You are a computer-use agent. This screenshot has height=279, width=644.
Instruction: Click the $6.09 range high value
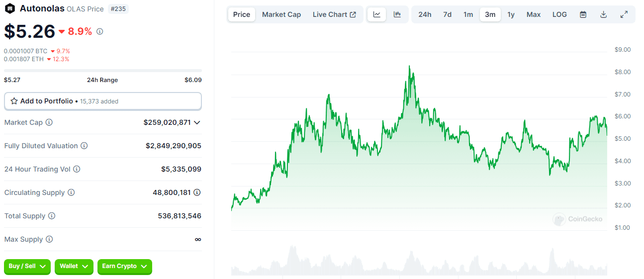pyautogui.click(x=193, y=80)
